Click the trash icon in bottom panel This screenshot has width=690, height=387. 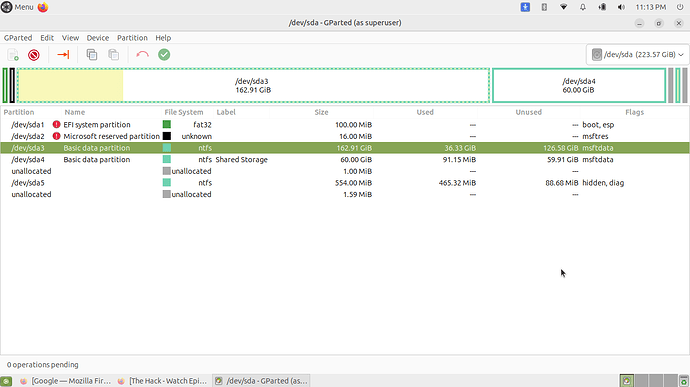[x=683, y=381]
